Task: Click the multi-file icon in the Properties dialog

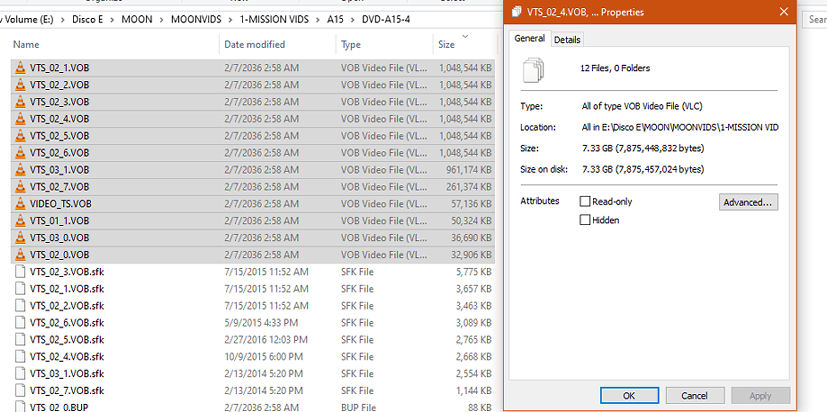Action: pos(535,70)
